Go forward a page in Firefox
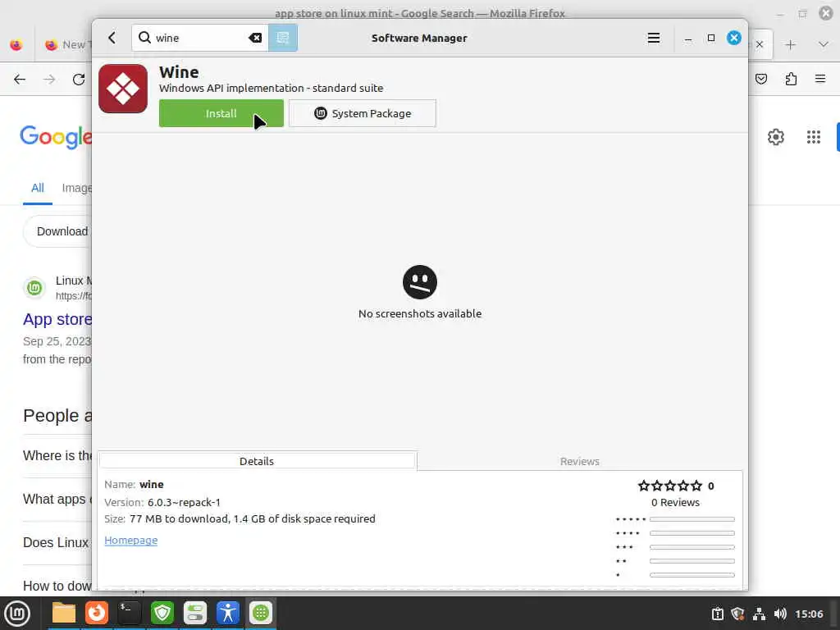 [49, 80]
